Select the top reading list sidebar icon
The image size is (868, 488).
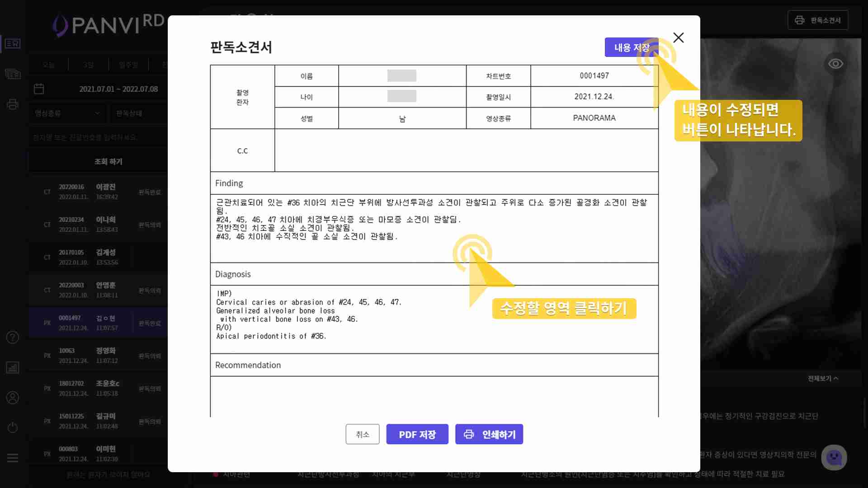pos(13,43)
